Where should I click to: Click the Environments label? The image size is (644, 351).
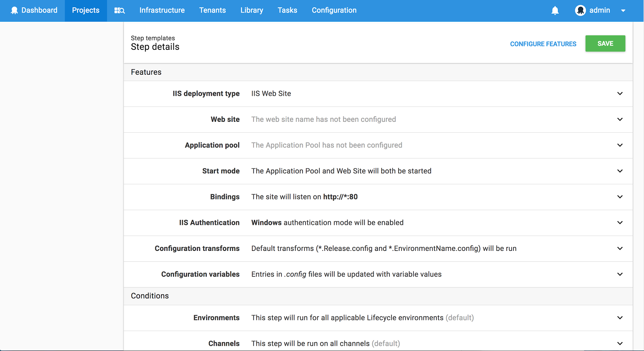[x=217, y=318]
